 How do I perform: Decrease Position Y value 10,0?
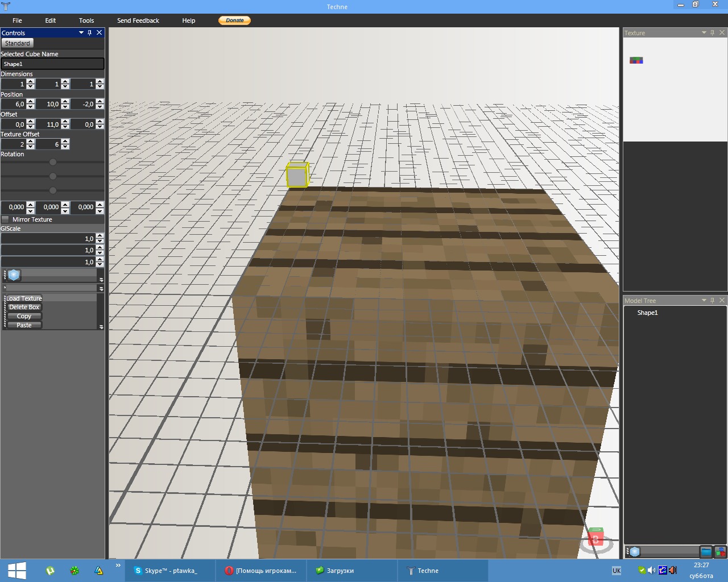[x=65, y=106]
